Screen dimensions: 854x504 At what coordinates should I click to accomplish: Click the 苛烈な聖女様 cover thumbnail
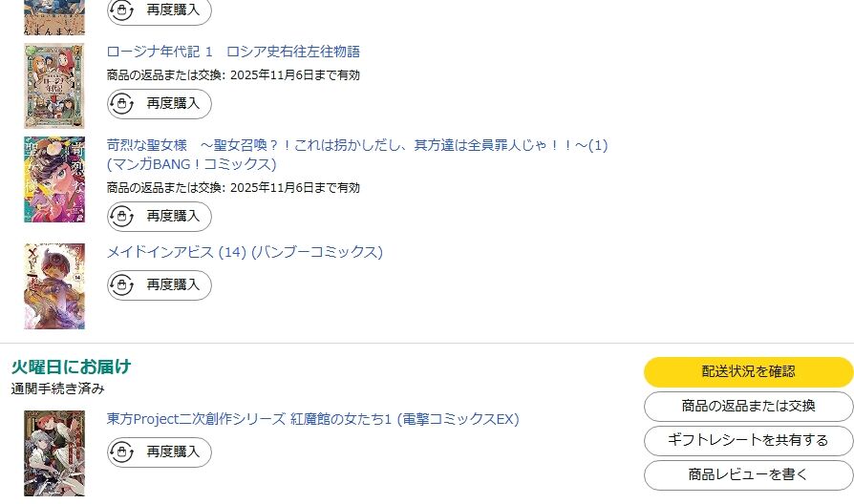pyautogui.click(x=54, y=179)
